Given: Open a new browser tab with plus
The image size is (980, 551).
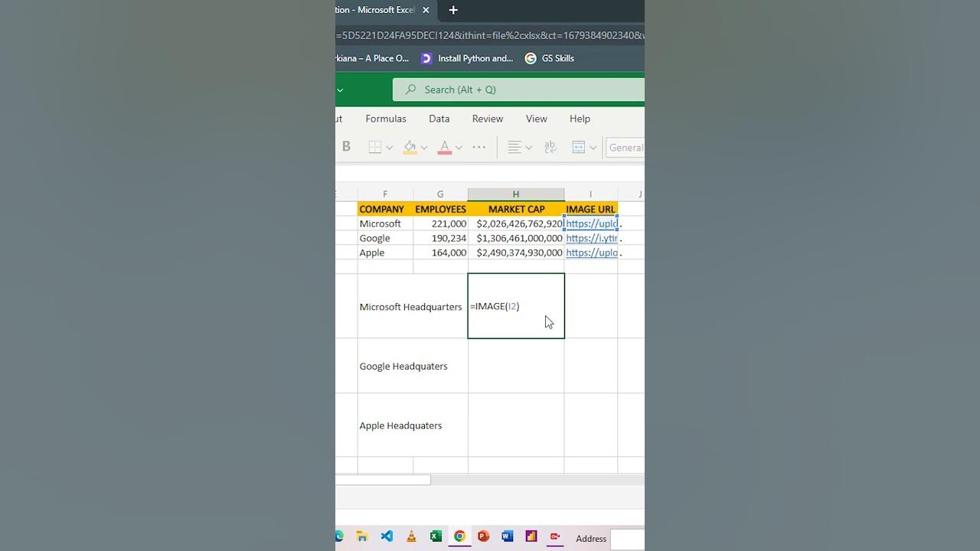Looking at the screenshot, I should click(x=453, y=10).
